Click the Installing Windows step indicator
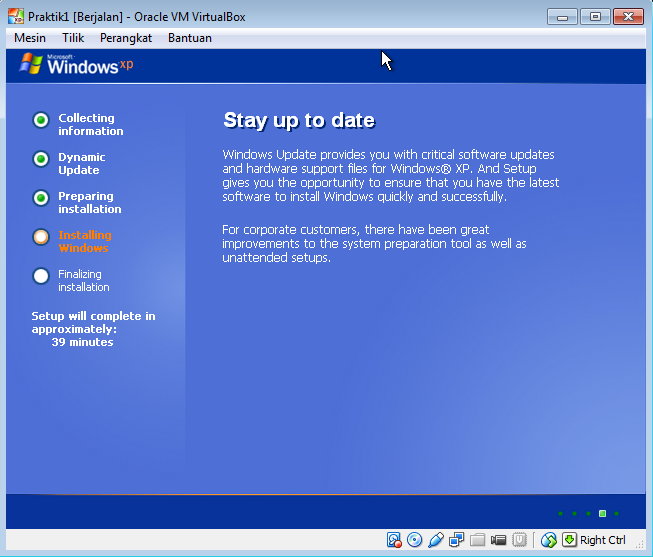653x557 pixels. tap(41, 237)
